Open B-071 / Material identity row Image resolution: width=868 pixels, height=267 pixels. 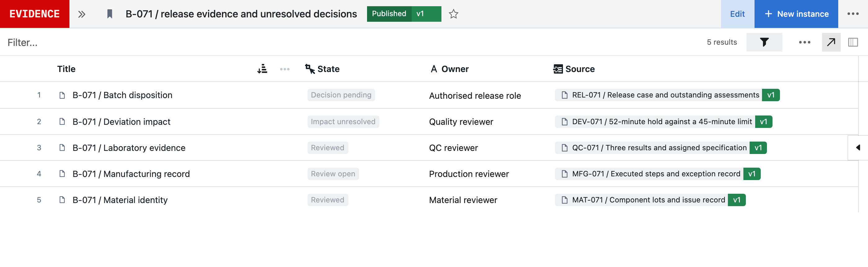coord(120,200)
